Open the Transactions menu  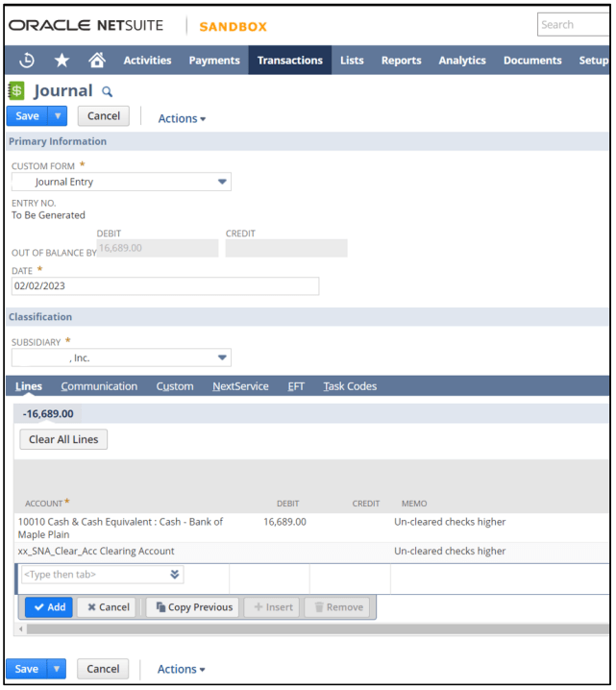pos(290,61)
